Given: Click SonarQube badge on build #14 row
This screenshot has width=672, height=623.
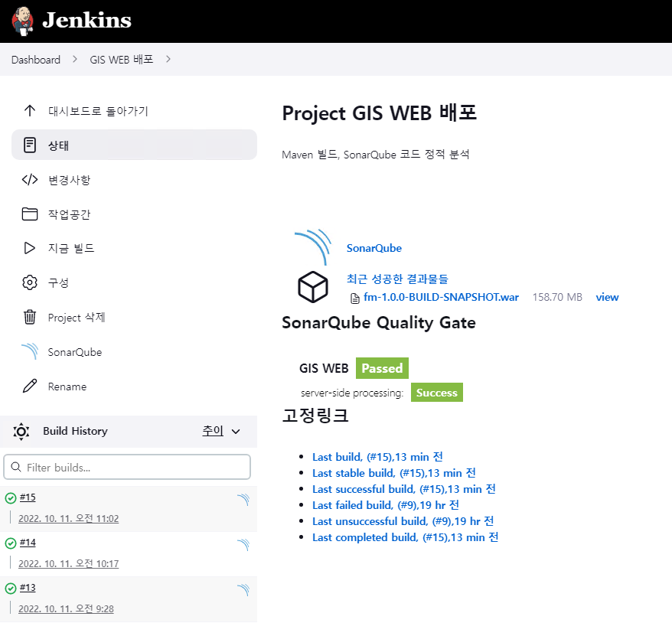Looking at the screenshot, I should [x=243, y=545].
